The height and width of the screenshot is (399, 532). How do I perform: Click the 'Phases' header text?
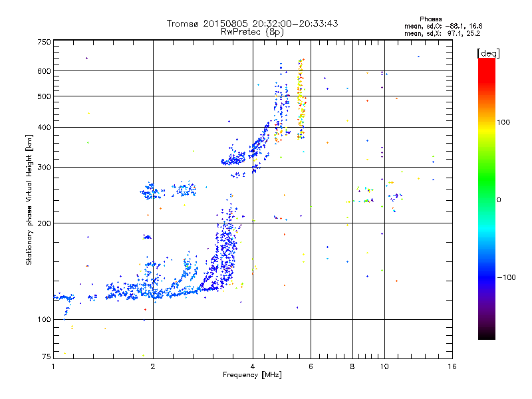pos(430,19)
